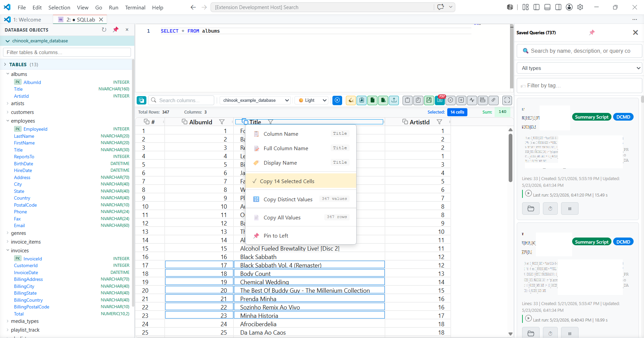Image resolution: width=644 pixels, height=338 pixels.
Task: Collapse the albums table node
Action: (8, 74)
